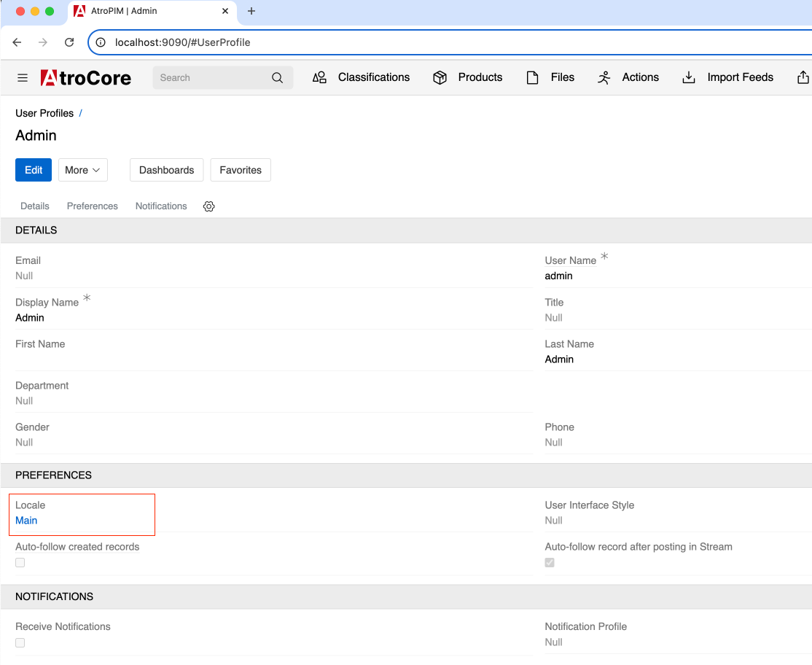Click the Actions running-figure icon
Image resolution: width=812 pixels, height=665 pixels.
(604, 77)
